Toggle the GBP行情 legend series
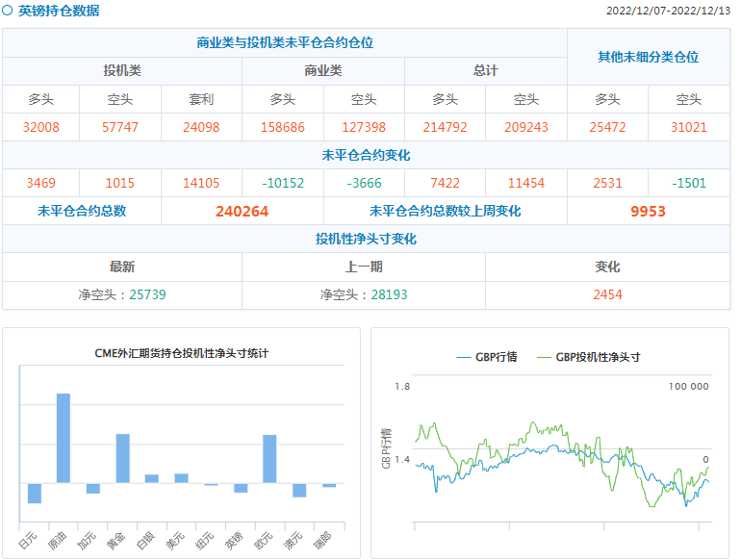The image size is (741, 560). (487, 357)
